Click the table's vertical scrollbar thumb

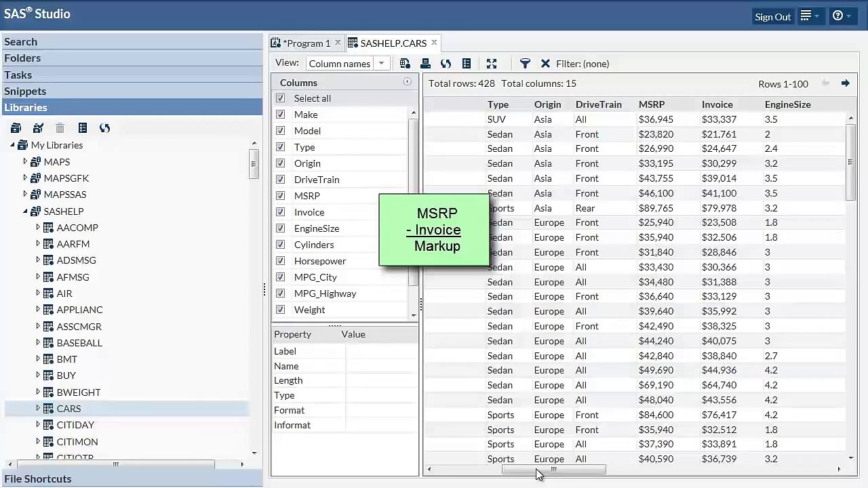[850, 161]
